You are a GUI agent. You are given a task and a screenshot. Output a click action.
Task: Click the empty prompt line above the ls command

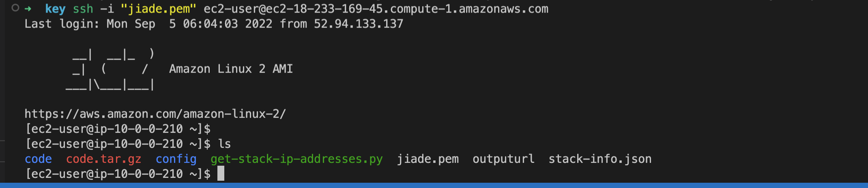(x=118, y=129)
